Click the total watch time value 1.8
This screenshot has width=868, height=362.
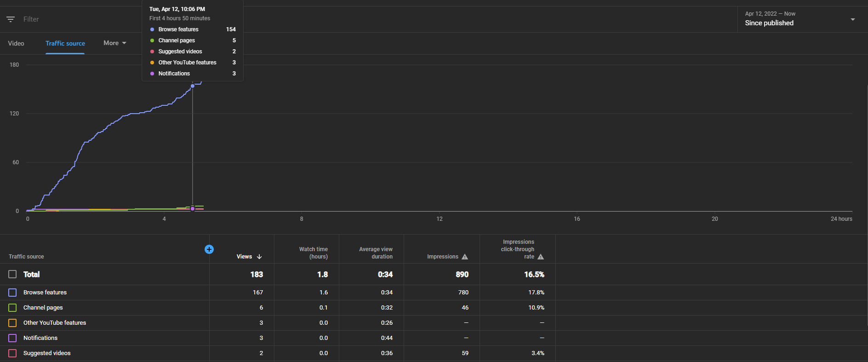tap(323, 275)
